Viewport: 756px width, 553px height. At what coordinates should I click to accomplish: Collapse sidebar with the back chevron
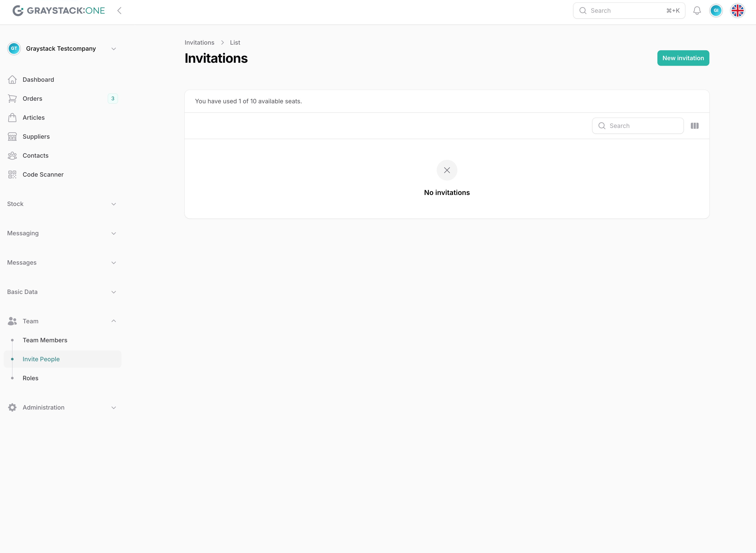click(119, 11)
